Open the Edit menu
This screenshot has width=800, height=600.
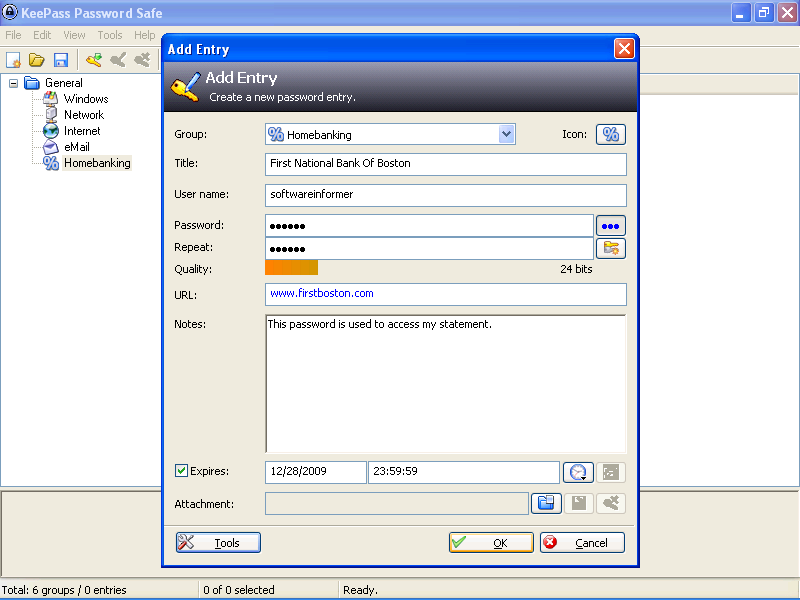(42, 35)
